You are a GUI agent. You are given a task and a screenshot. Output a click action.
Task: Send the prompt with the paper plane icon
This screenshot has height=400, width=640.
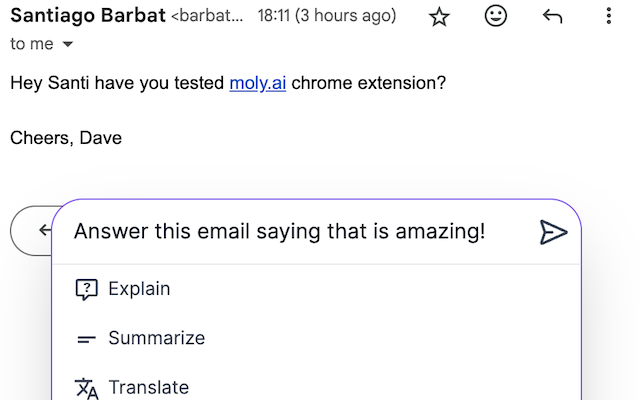coord(553,232)
